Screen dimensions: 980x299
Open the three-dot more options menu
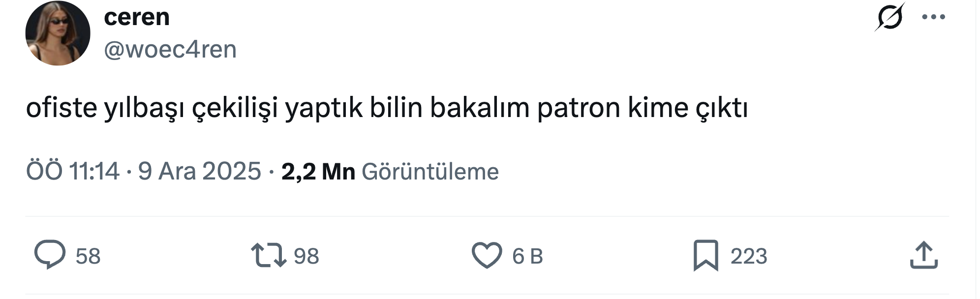click(933, 17)
